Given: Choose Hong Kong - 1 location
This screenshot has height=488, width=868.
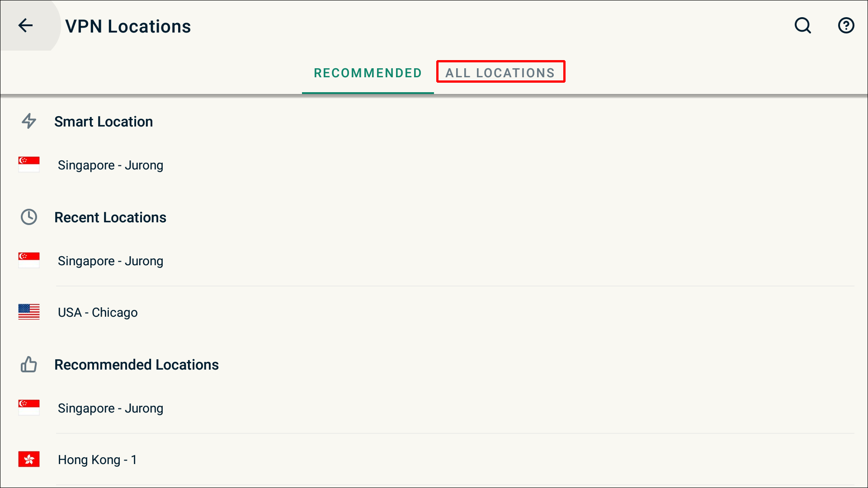Looking at the screenshot, I should pos(97,460).
